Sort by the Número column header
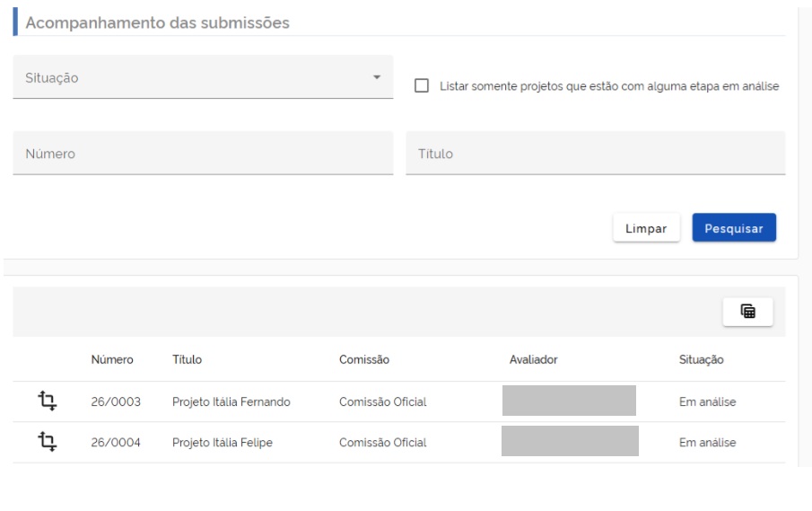Screen dimensions: 812x511 (112, 360)
